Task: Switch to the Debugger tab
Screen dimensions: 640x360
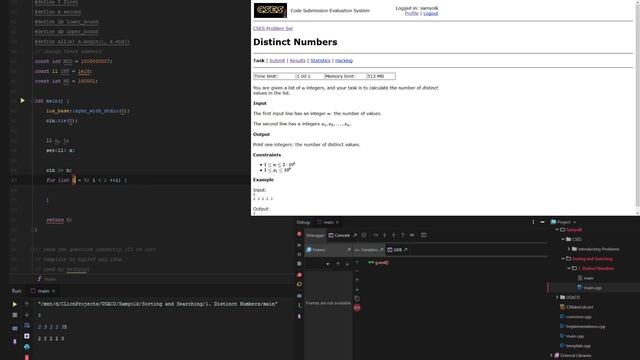Action: click(x=315, y=236)
